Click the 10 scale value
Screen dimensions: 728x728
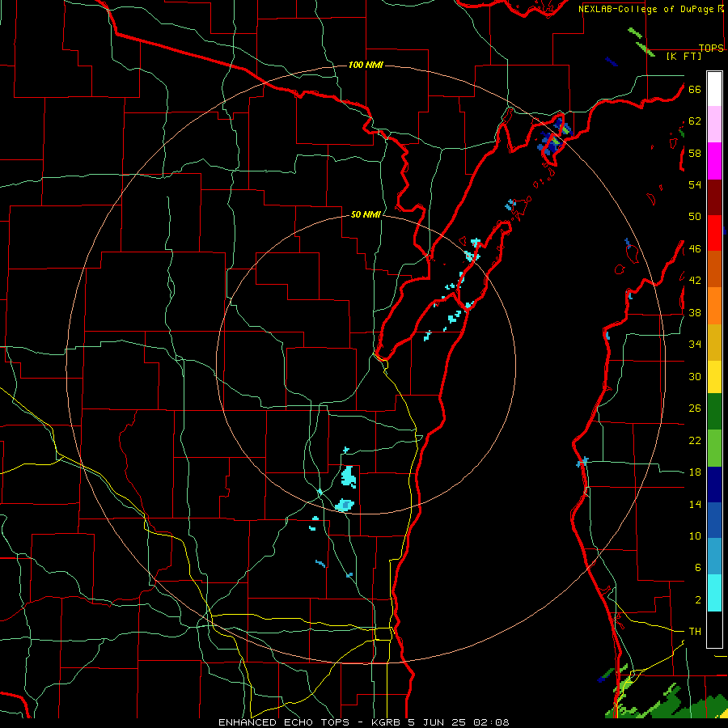695,536
